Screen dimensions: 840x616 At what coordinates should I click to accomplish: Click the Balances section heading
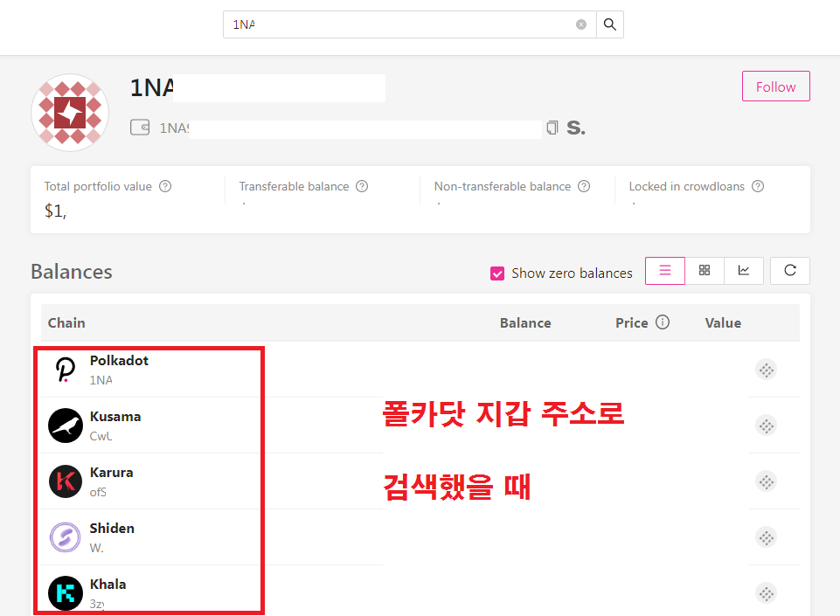tap(72, 272)
